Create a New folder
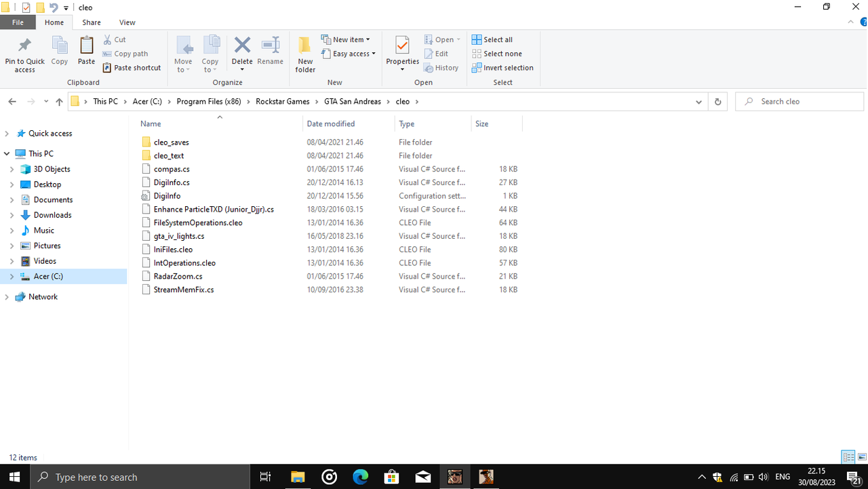The image size is (868, 489). (x=305, y=54)
